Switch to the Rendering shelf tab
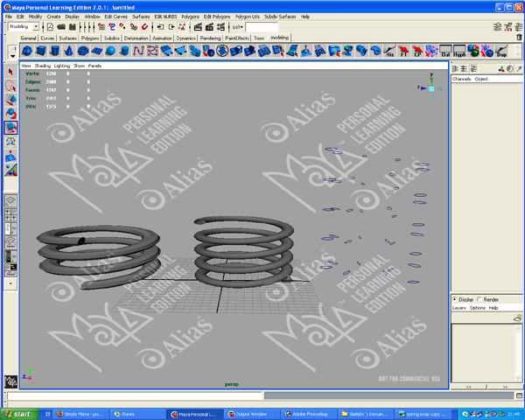The image size is (525, 420). point(210,38)
